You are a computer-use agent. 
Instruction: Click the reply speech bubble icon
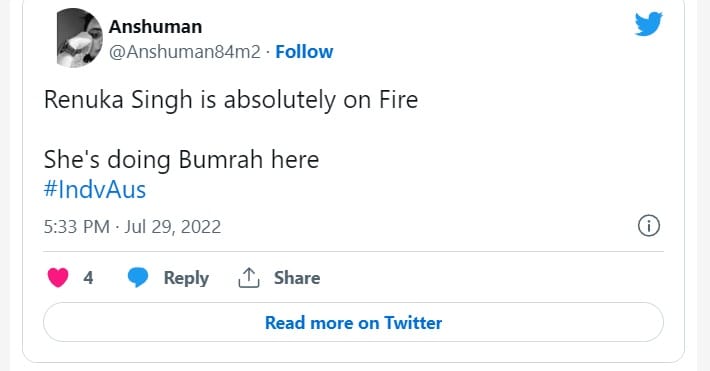click(x=138, y=277)
